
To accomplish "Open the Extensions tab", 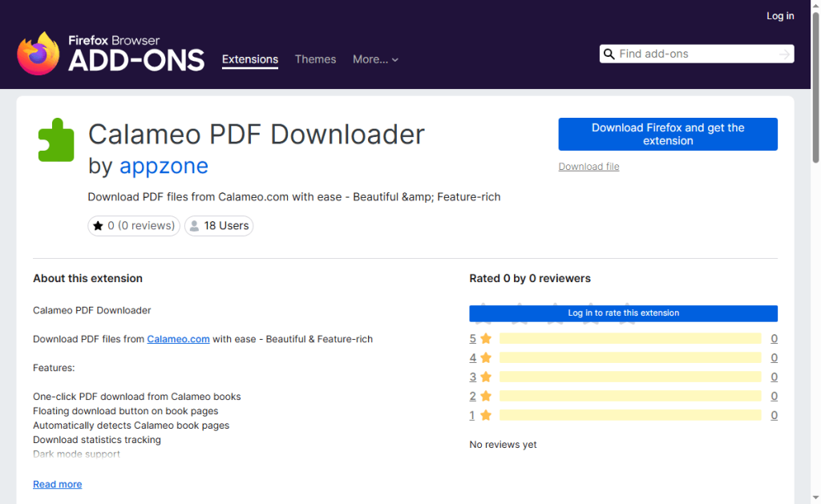I will (x=250, y=59).
